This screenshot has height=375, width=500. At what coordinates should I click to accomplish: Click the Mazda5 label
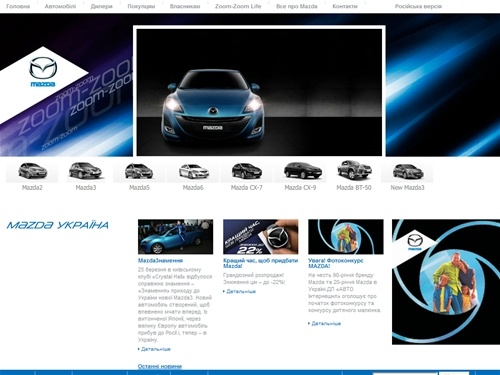click(139, 188)
